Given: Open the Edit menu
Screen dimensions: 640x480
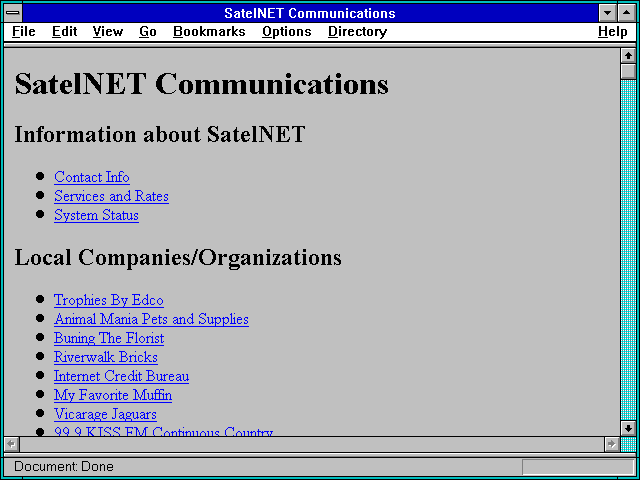Looking at the screenshot, I should [64, 31].
